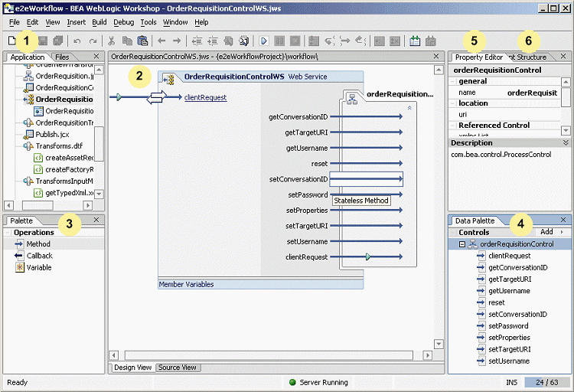This screenshot has width=574, height=392.
Task: Open the Build menu
Action: click(99, 22)
